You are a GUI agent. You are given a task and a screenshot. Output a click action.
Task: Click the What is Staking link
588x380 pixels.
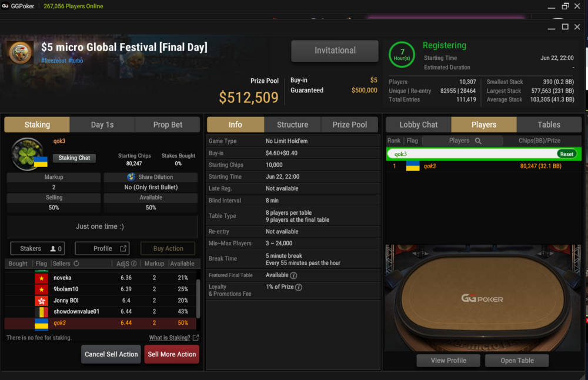coord(169,338)
